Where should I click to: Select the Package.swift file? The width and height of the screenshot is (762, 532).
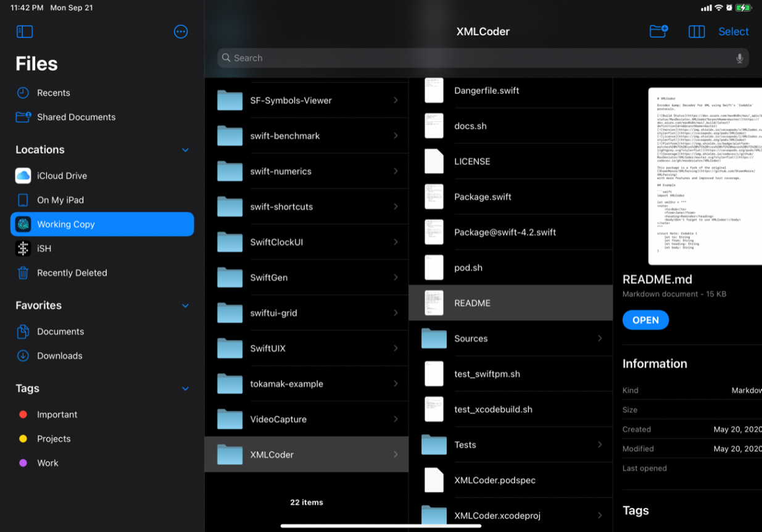point(511,197)
